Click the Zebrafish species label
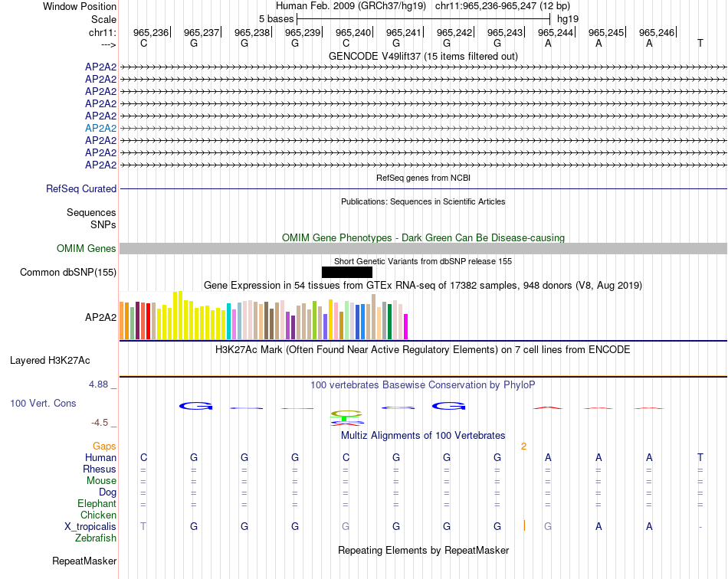The image size is (728, 579). [96, 538]
